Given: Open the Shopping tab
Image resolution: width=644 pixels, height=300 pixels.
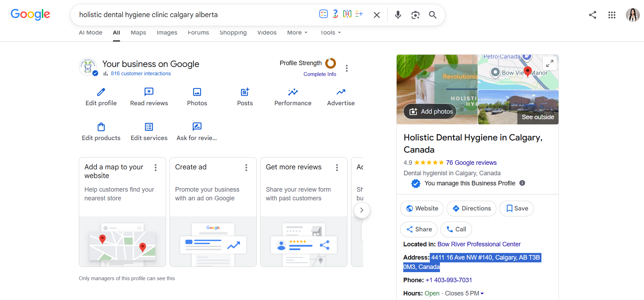Looking at the screenshot, I should point(233,32).
